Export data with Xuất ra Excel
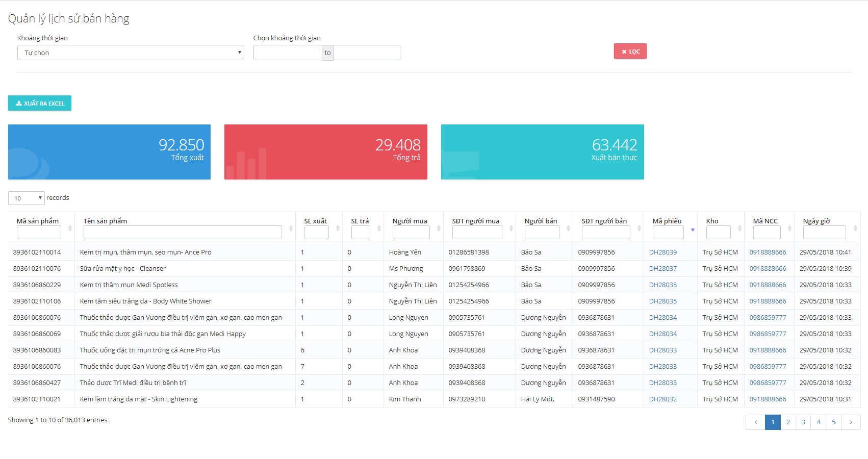 click(x=40, y=103)
